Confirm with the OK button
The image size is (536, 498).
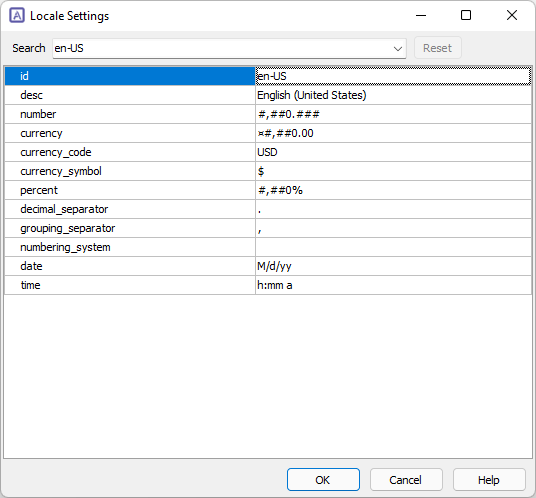click(x=323, y=480)
